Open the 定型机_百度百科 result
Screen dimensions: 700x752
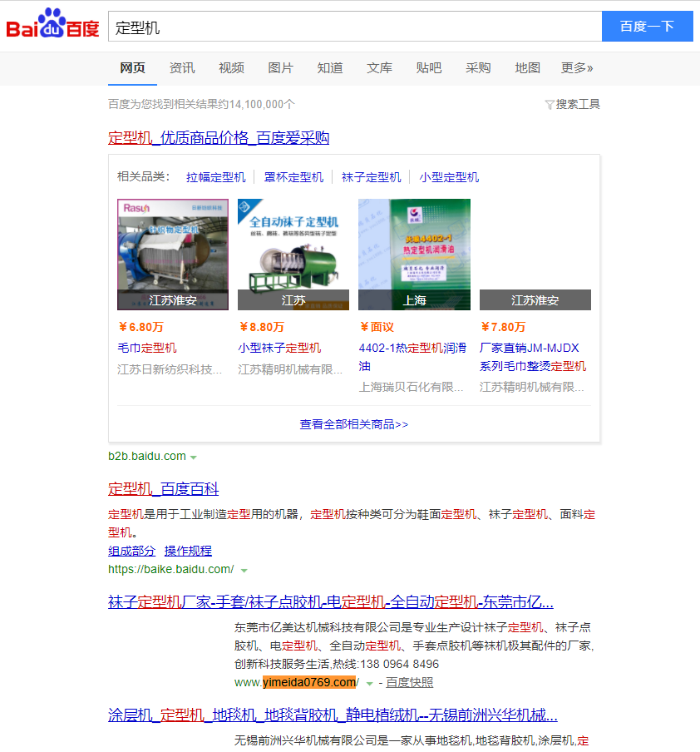pyautogui.click(x=164, y=489)
